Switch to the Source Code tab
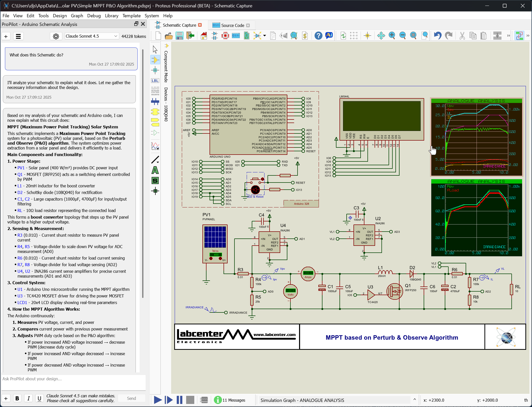 (232, 25)
